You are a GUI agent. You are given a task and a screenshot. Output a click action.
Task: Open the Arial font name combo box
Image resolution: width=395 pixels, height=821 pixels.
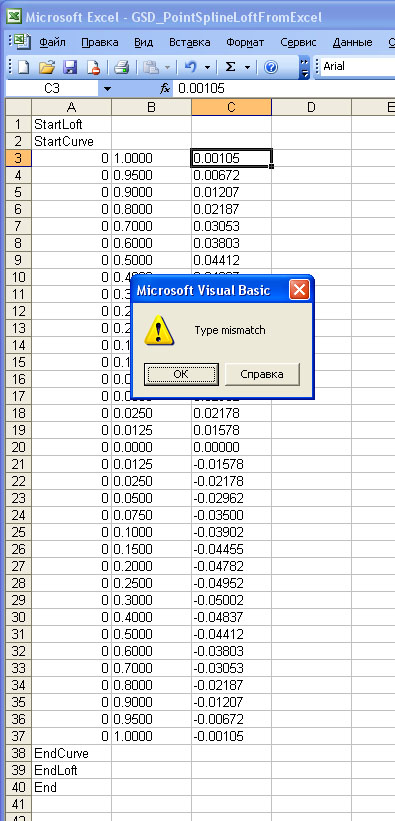pyautogui.click(x=358, y=66)
